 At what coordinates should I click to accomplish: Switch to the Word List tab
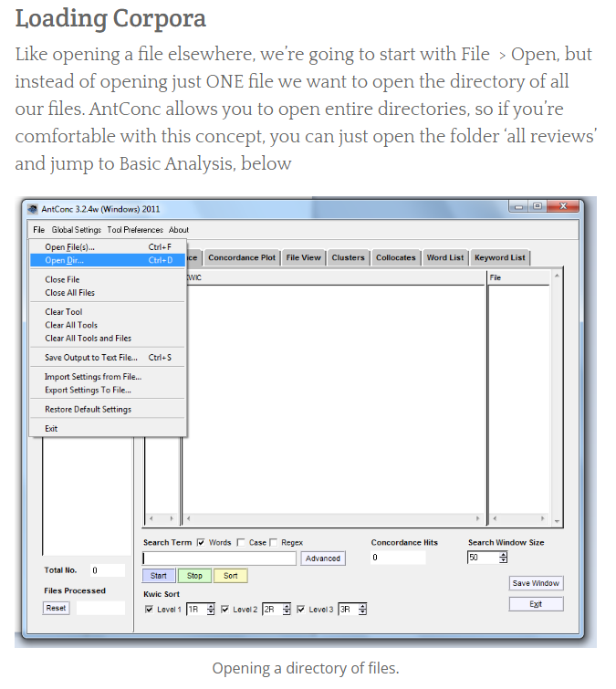click(x=445, y=257)
